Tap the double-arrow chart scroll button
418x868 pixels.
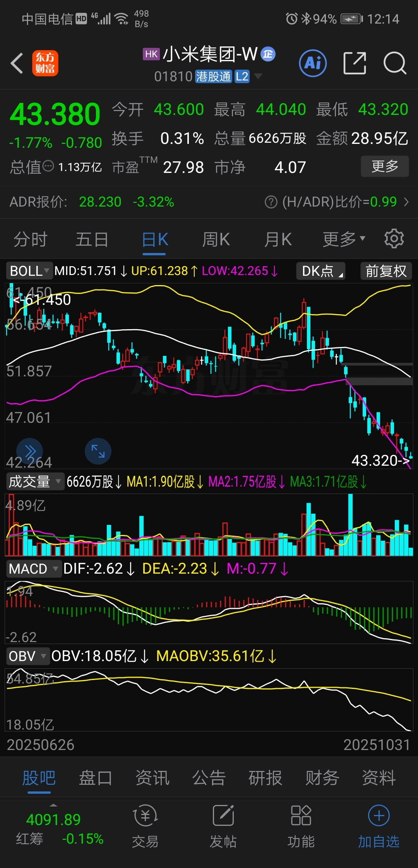click(x=29, y=451)
